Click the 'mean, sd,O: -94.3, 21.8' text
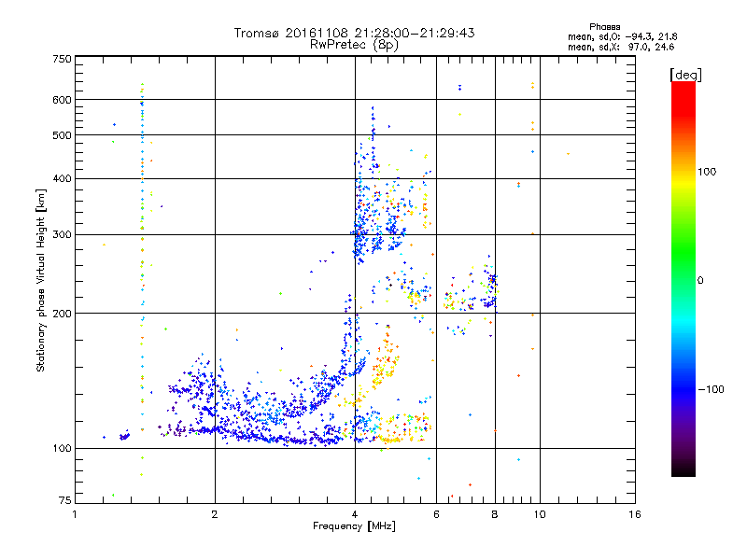 click(x=622, y=36)
